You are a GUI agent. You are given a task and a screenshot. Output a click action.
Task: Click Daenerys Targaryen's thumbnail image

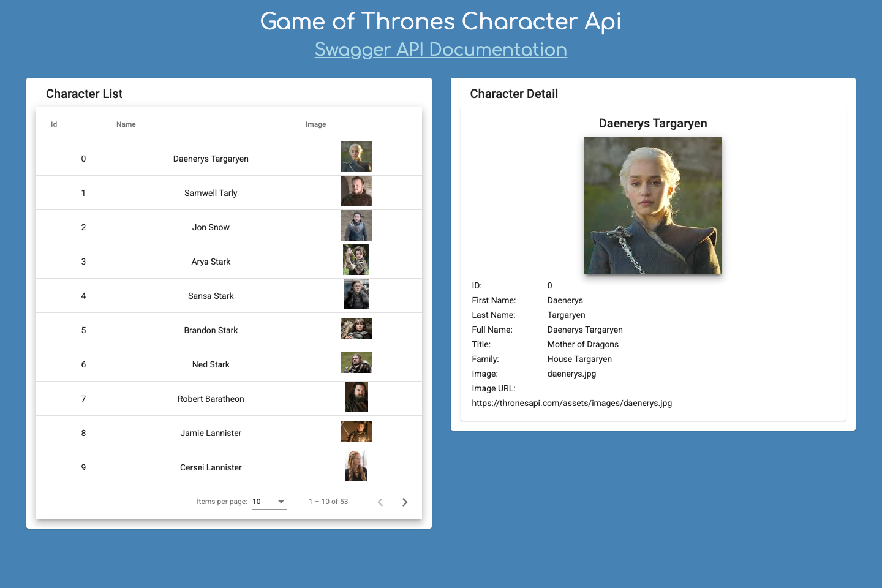[356, 157]
